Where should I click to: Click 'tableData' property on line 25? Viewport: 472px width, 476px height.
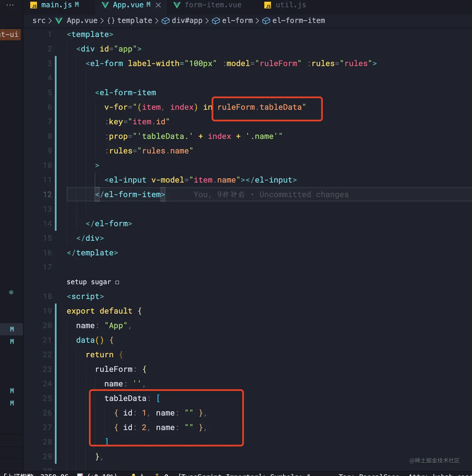coord(125,398)
